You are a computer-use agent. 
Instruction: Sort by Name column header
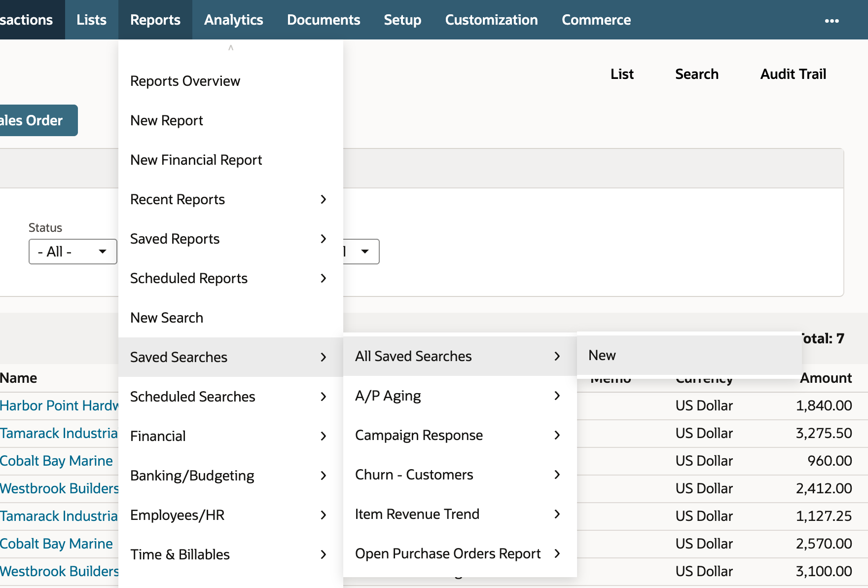click(19, 378)
